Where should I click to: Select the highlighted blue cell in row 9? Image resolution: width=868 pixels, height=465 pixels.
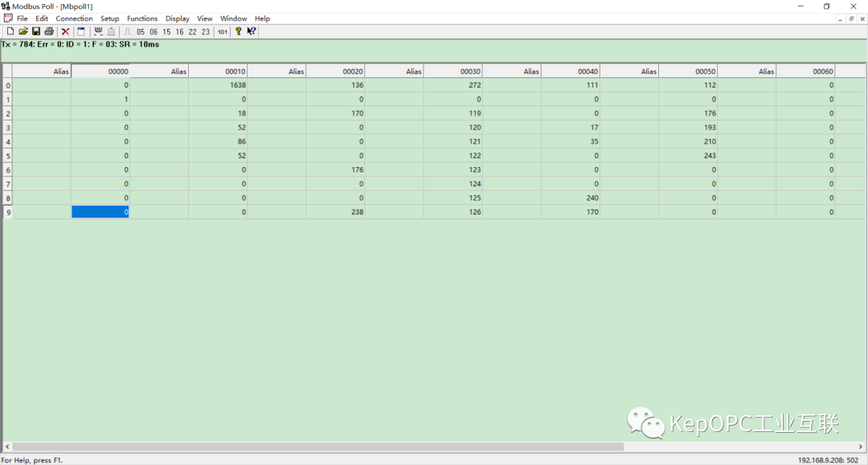[100, 212]
